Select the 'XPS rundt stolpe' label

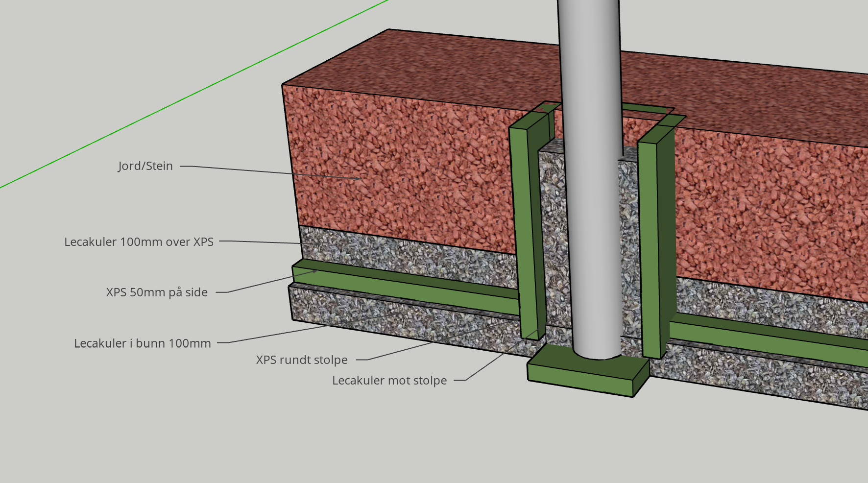point(302,360)
